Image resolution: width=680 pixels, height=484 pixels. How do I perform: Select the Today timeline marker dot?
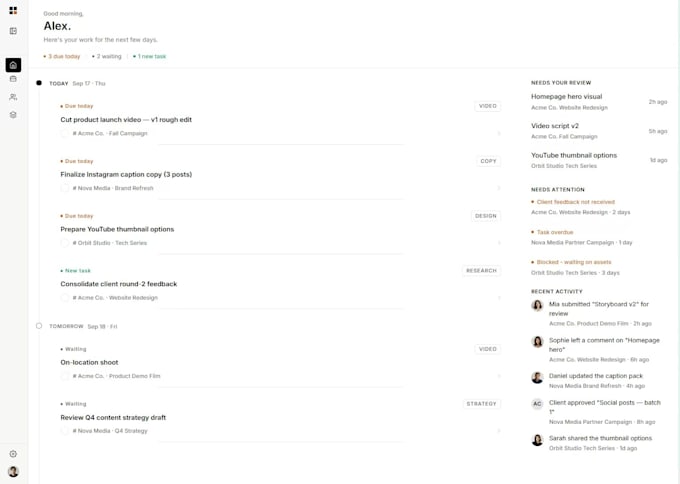click(x=39, y=83)
